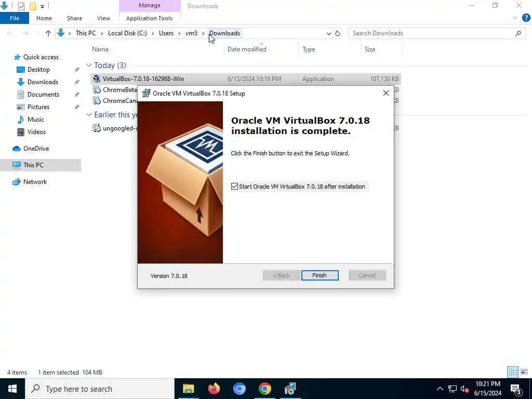The width and height of the screenshot is (532, 399).
Task: Click This PC in the address breadcrumb
Action: pyautogui.click(x=86, y=33)
